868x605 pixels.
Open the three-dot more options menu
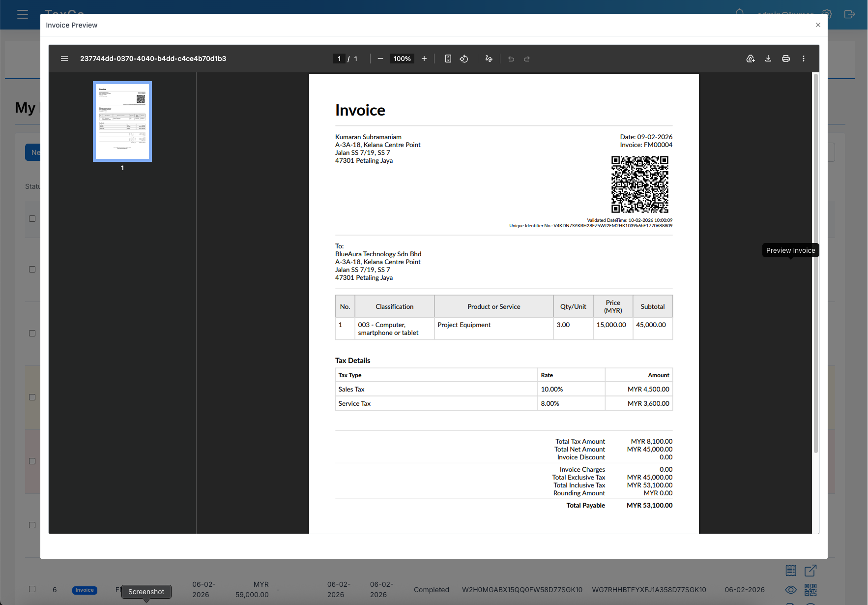(x=804, y=58)
